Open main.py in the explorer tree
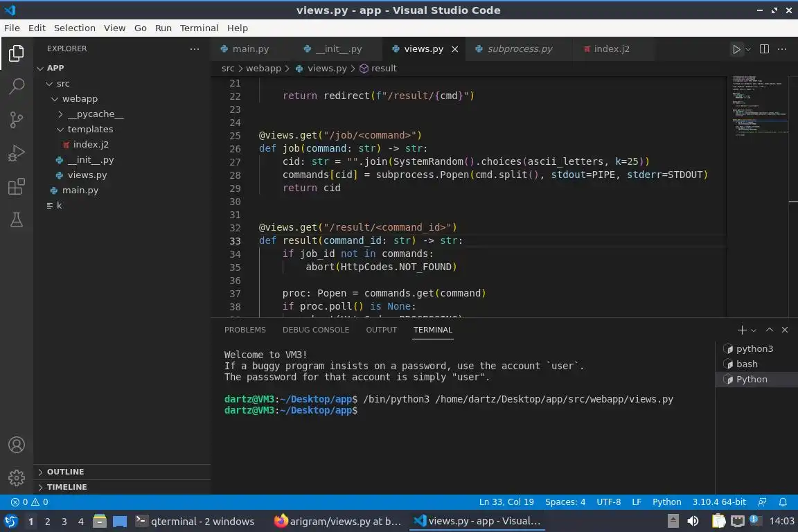 click(80, 190)
